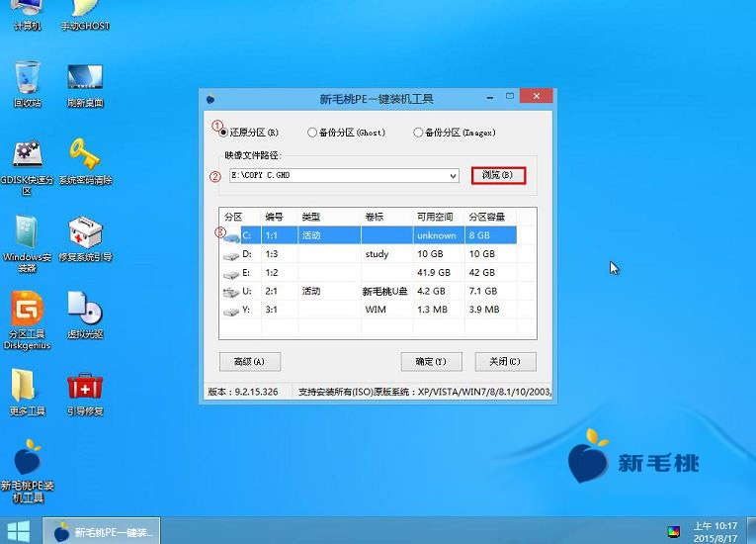This screenshot has width=756, height=544.
Task: Select the 刷新桌面 desktop icon
Action: click(x=85, y=85)
